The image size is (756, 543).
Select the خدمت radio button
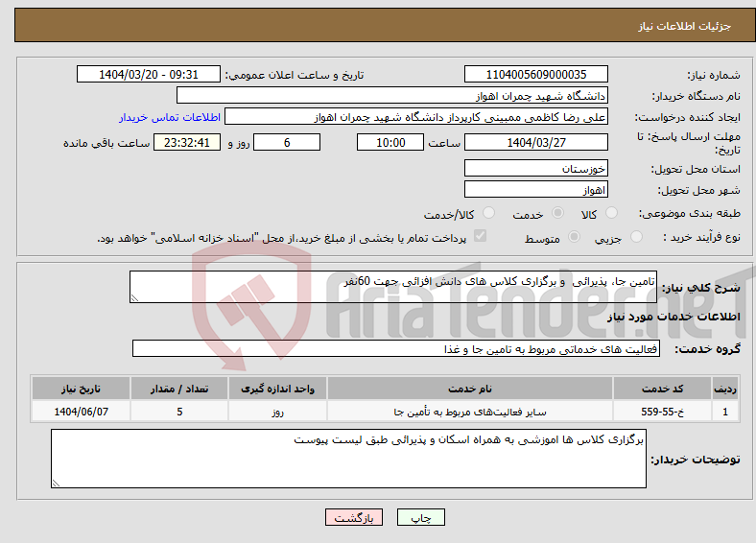[x=557, y=213]
